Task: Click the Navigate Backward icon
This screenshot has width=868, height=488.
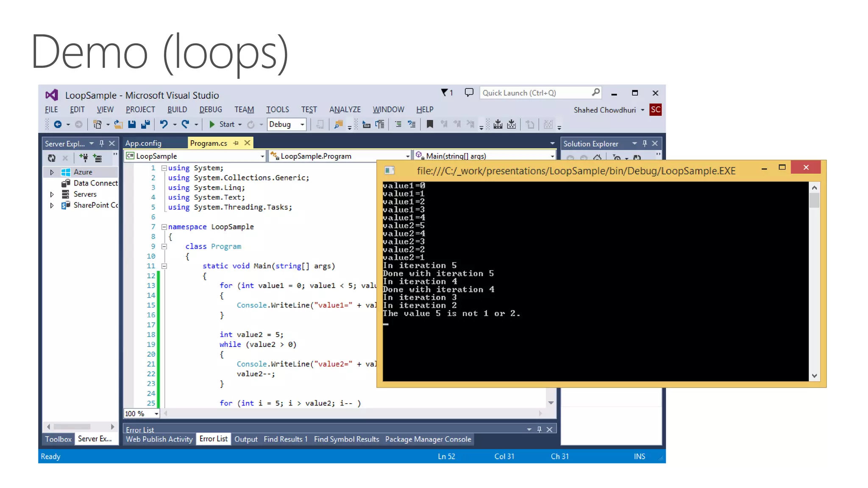Action: click(x=58, y=124)
